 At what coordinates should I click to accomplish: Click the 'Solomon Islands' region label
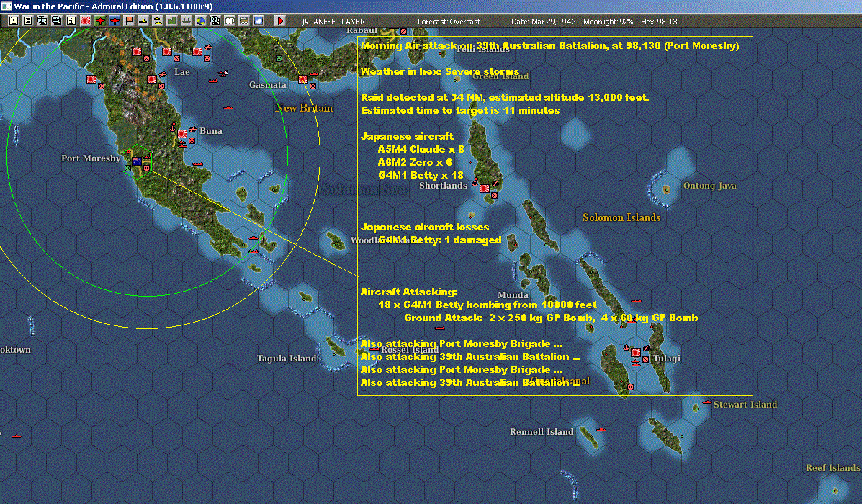coord(621,217)
